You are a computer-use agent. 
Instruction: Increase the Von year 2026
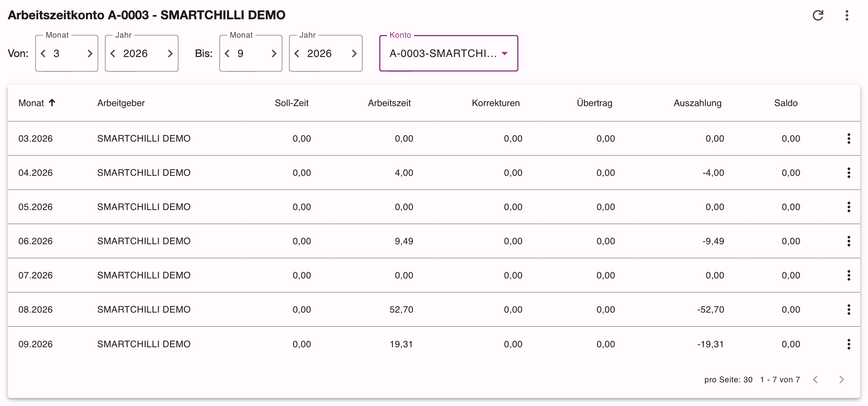coord(170,53)
